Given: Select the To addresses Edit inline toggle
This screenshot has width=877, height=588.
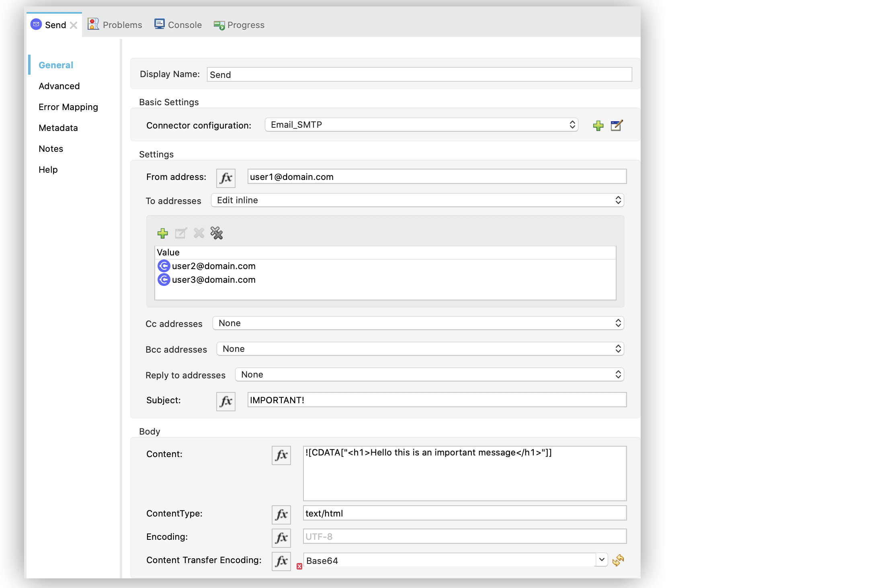Looking at the screenshot, I should [x=617, y=200].
